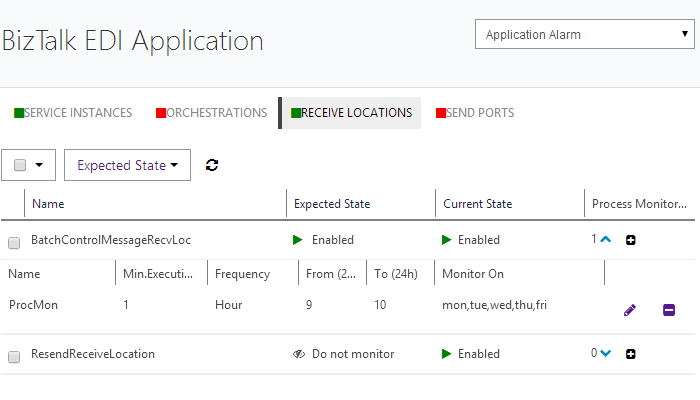Remove ProcMon using the purple minus icon
The image size is (700, 400).
[x=669, y=310]
